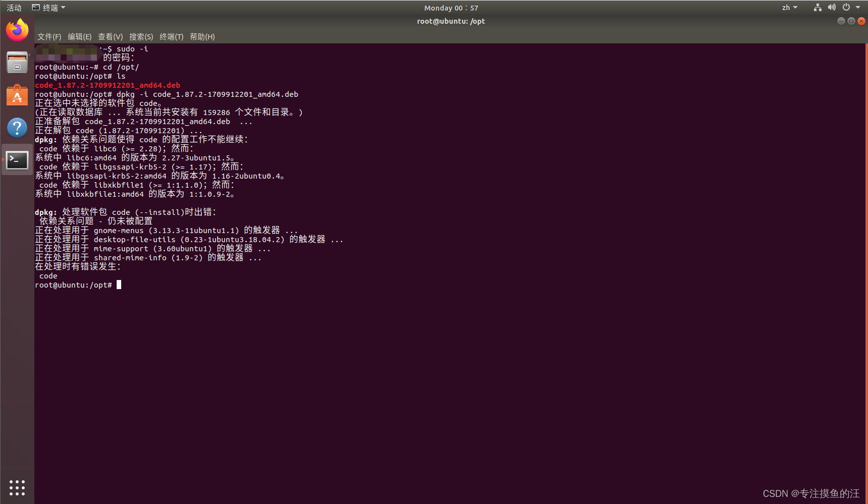Click the '在处理时有错误发生:' line

tap(78, 267)
